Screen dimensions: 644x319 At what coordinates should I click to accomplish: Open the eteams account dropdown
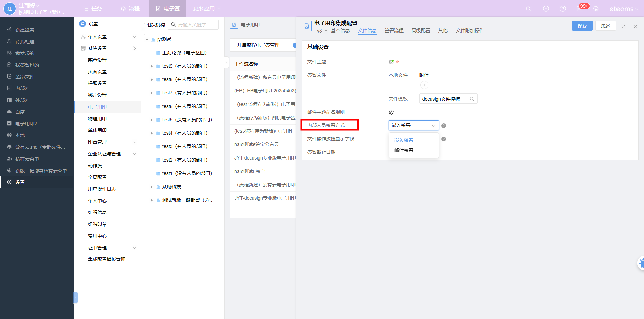tap(623, 9)
